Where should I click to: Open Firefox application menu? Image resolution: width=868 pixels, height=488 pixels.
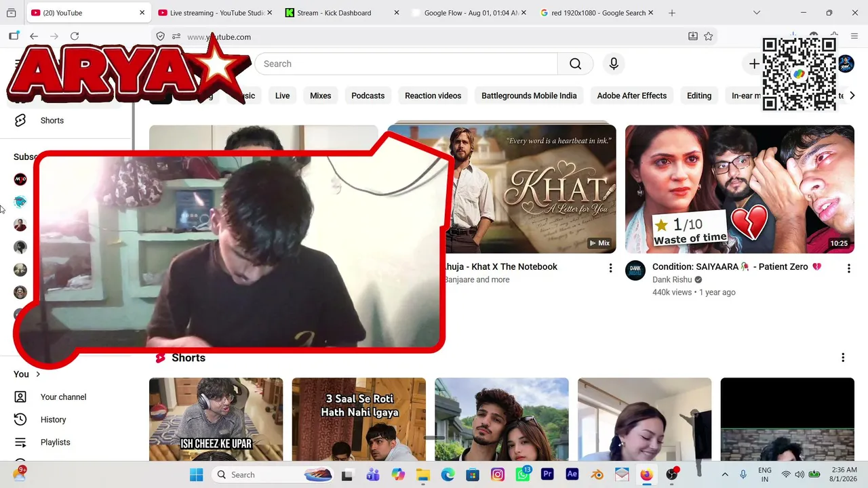854,37
